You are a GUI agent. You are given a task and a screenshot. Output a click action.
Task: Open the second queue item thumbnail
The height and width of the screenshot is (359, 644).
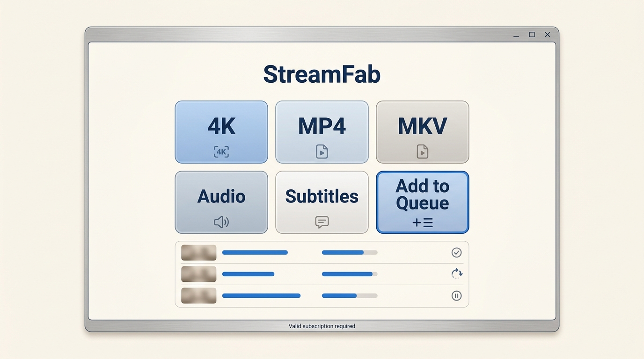point(199,274)
